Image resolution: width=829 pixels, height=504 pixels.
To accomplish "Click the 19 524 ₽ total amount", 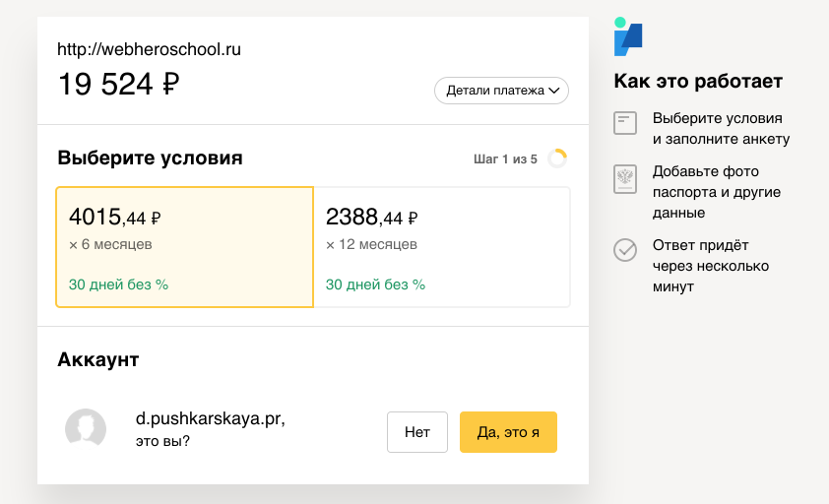I will coord(119,85).
